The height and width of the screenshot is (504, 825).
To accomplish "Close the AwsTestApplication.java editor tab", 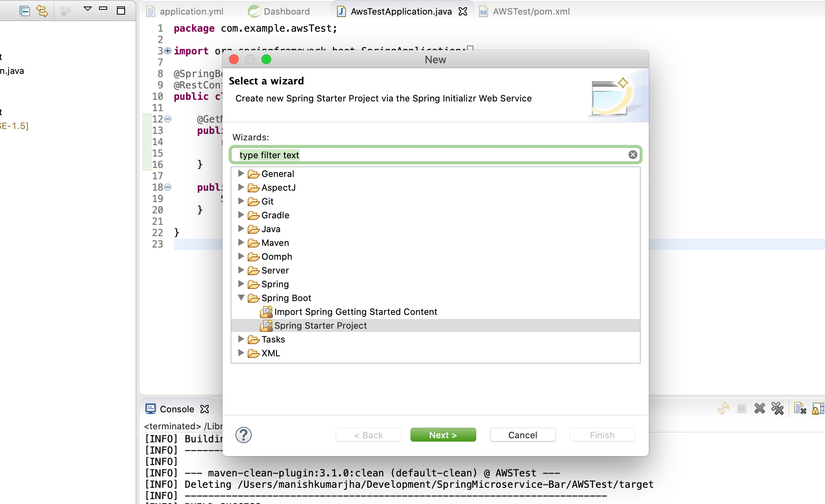I will click(x=463, y=11).
